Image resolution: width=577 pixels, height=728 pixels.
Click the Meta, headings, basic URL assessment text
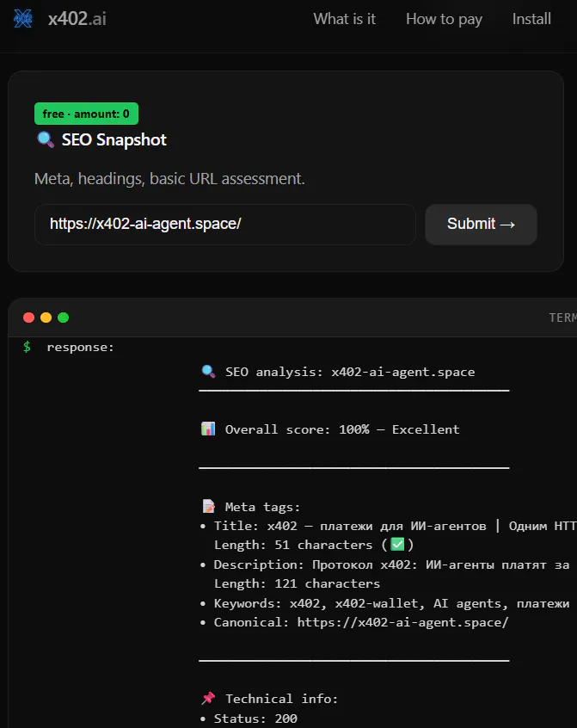click(x=169, y=179)
